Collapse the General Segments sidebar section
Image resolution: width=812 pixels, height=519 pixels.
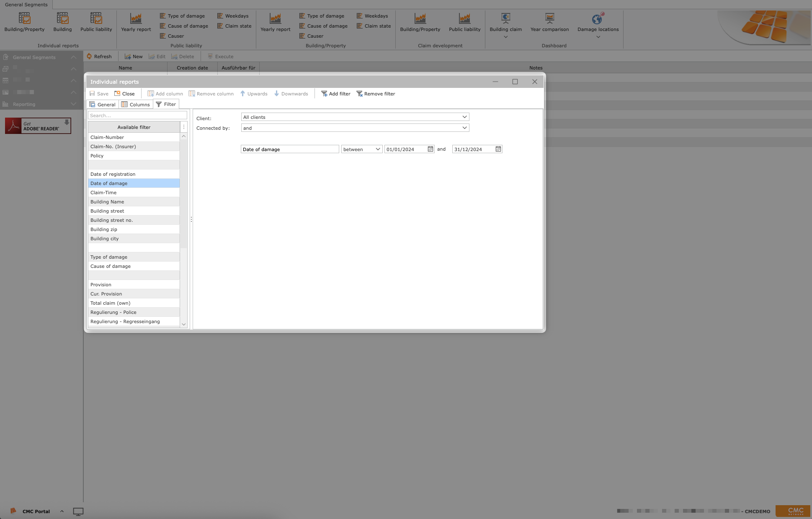pyautogui.click(x=73, y=57)
